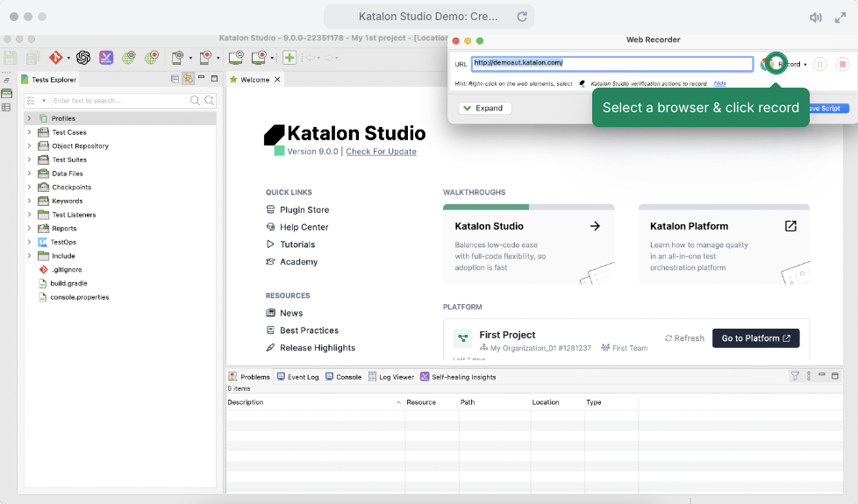The height and width of the screenshot is (504, 858).
Task: Click the Spy Windows toolbar icon
Action: (x=236, y=57)
